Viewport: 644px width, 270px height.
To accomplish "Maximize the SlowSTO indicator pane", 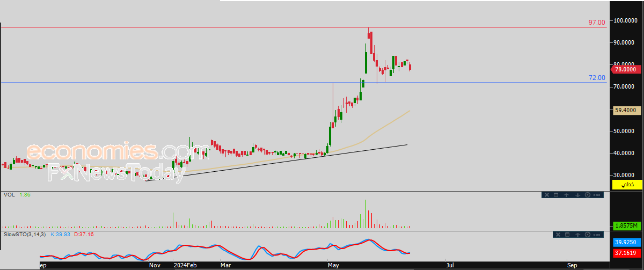I will [x=567, y=235].
